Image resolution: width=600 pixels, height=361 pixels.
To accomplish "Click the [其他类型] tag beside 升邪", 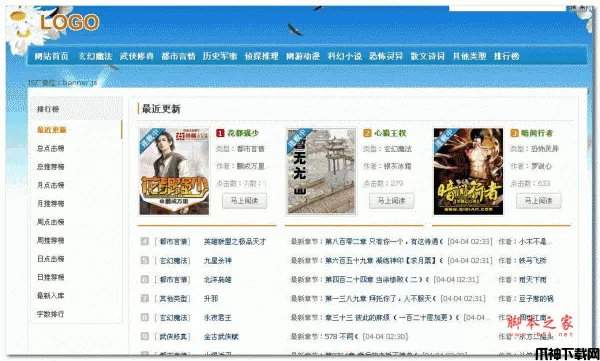I will [x=173, y=299].
